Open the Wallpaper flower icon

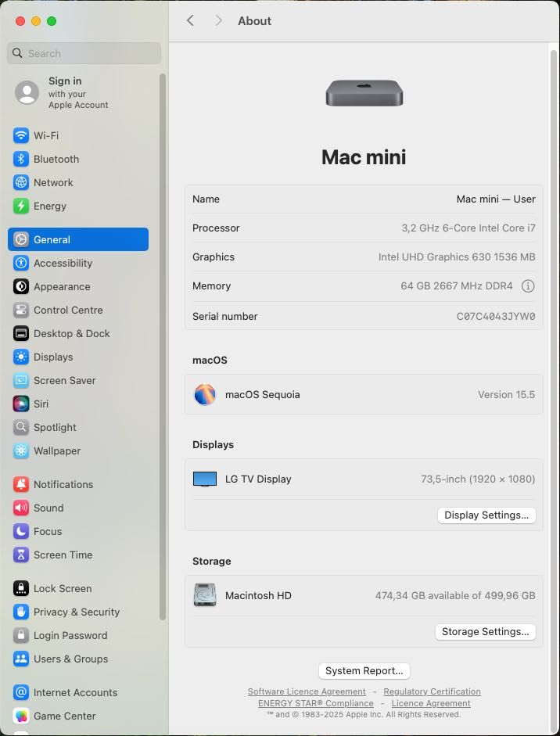point(20,451)
